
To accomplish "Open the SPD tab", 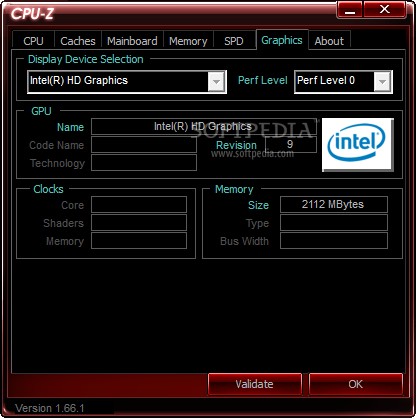I will [234, 41].
